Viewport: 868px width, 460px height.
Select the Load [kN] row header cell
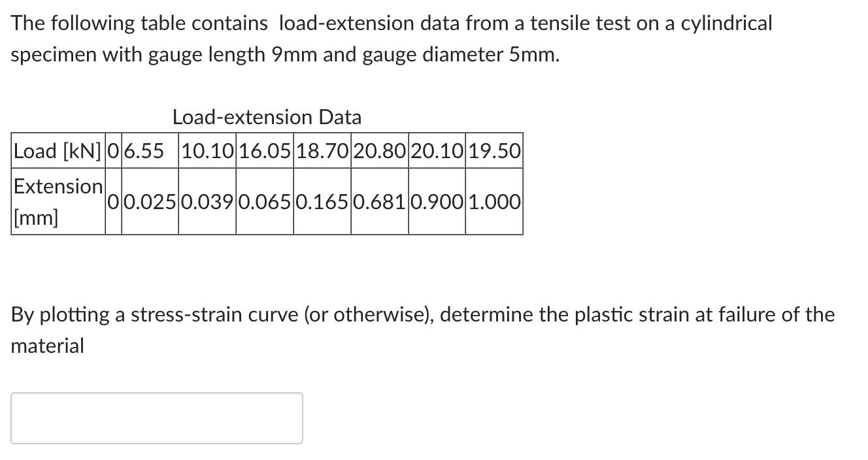pos(58,151)
